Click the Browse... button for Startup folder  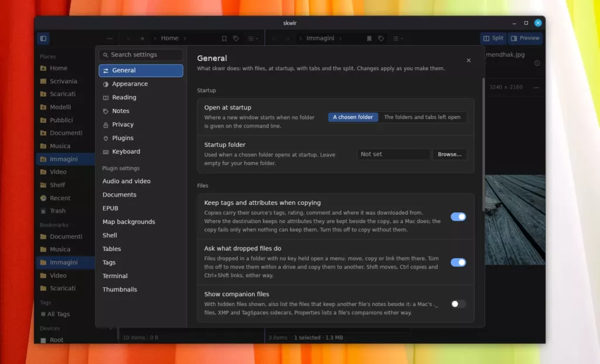pyautogui.click(x=449, y=154)
